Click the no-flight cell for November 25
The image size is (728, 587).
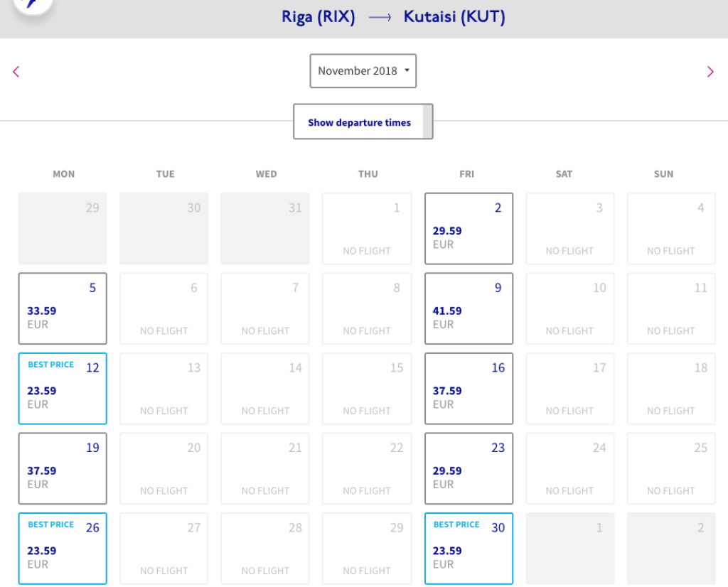pyautogui.click(x=671, y=468)
